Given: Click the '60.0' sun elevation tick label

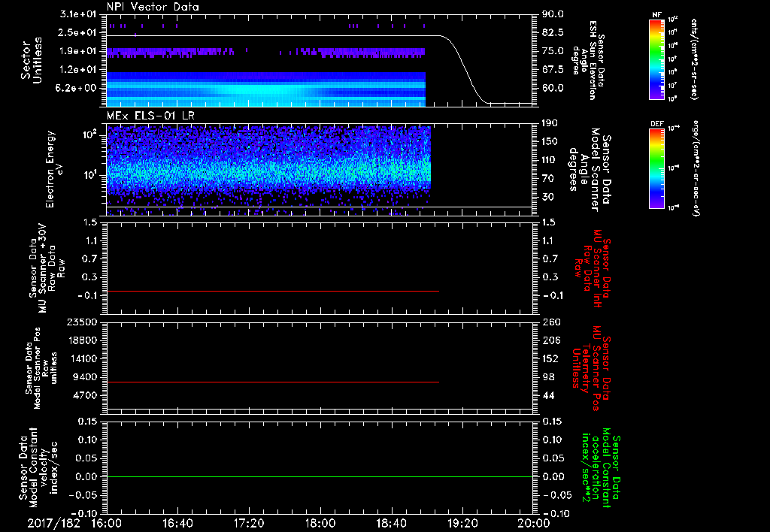Looking at the screenshot, I should pyautogui.click(x=553, y=89).
